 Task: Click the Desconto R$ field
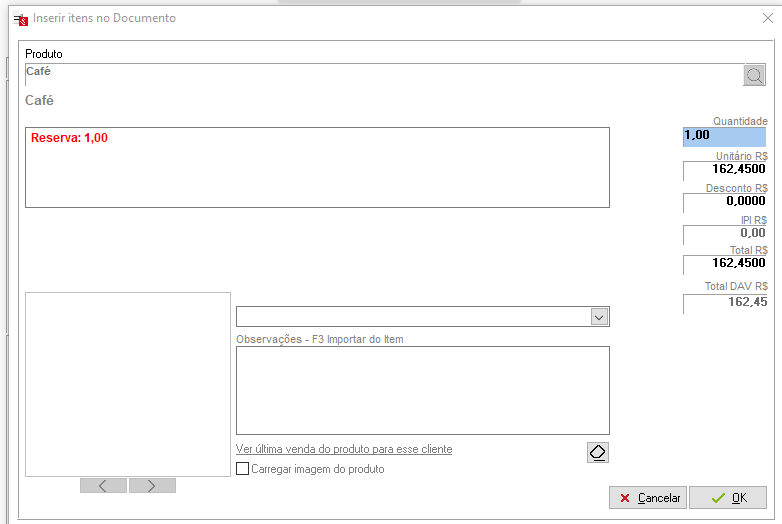(725, 202)
